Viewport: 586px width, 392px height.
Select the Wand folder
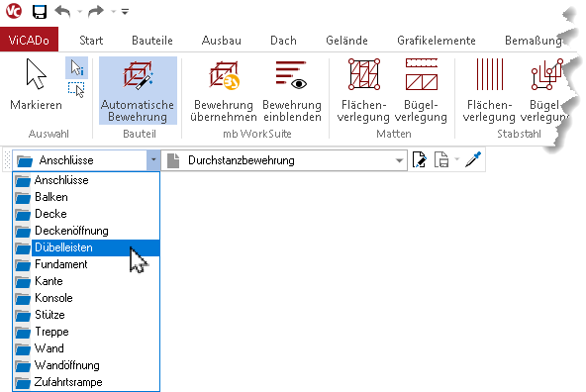tap(86, 348)
